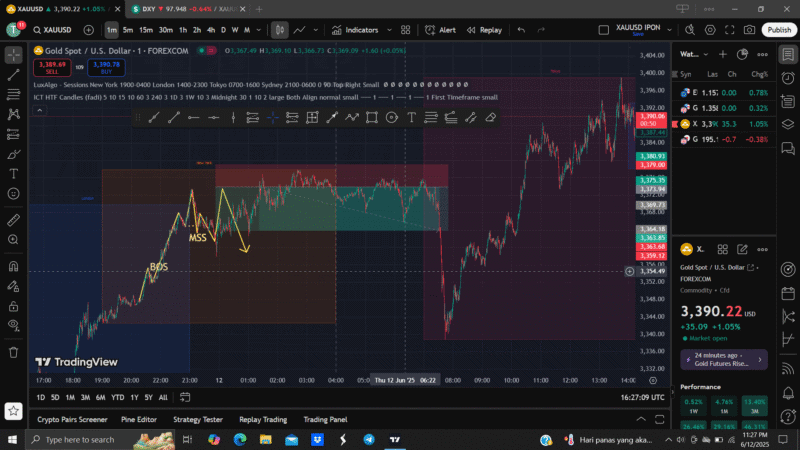Open the Pine Editor tab
800x450 pixels.
[140, 420]
